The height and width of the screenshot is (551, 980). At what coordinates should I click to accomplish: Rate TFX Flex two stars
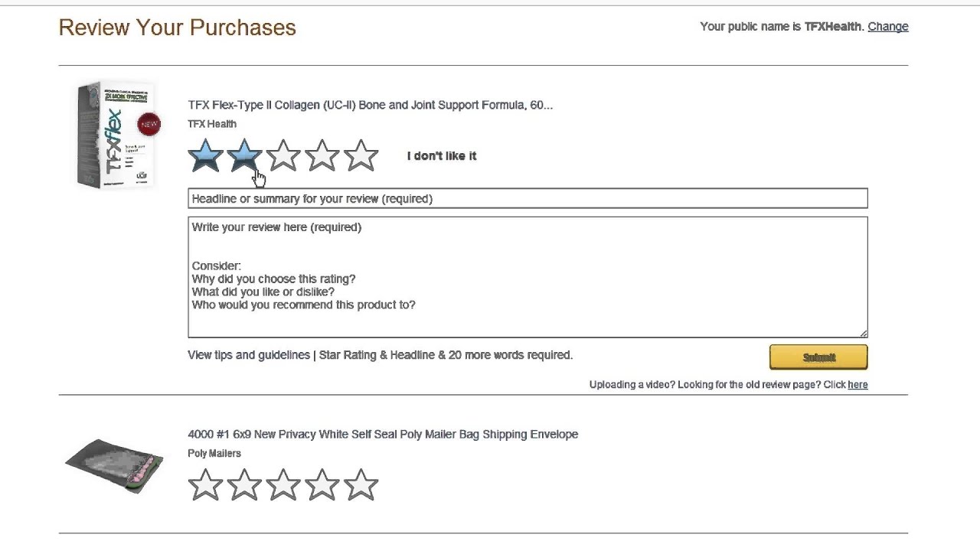tap(244, 155)
